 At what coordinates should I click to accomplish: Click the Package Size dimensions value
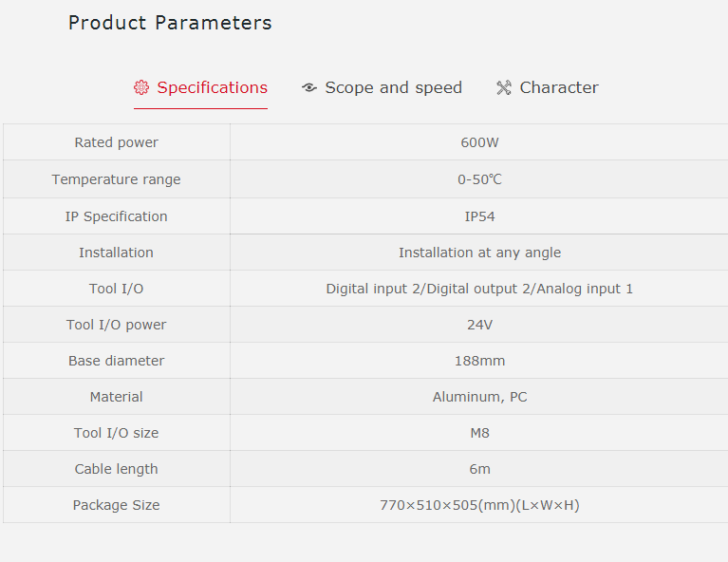coord(479,505)
